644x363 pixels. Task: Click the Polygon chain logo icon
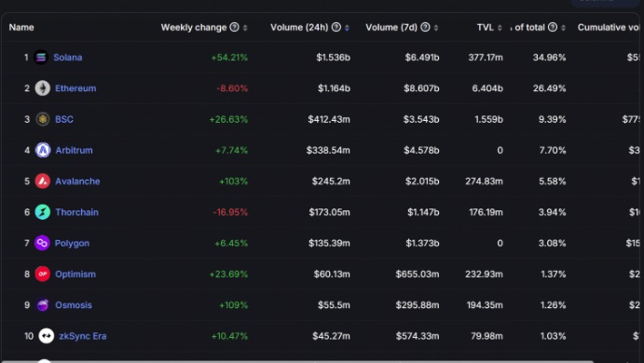tap(42, 243)
